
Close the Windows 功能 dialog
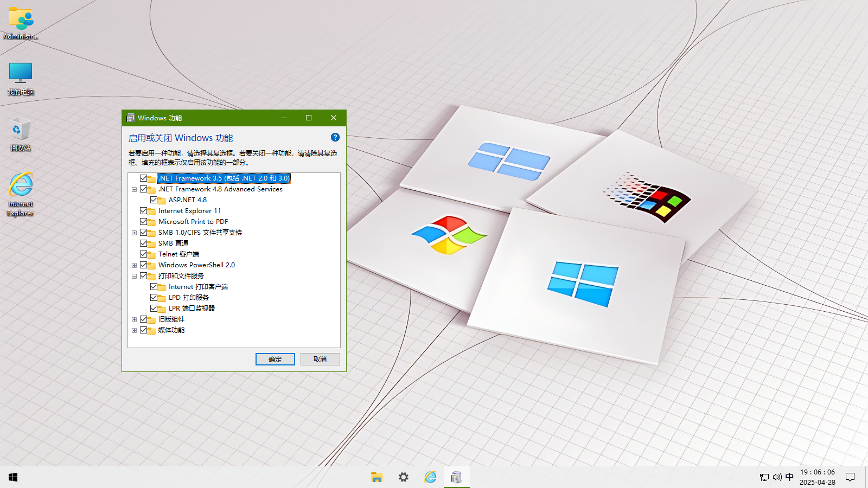(x=334, y=118)
